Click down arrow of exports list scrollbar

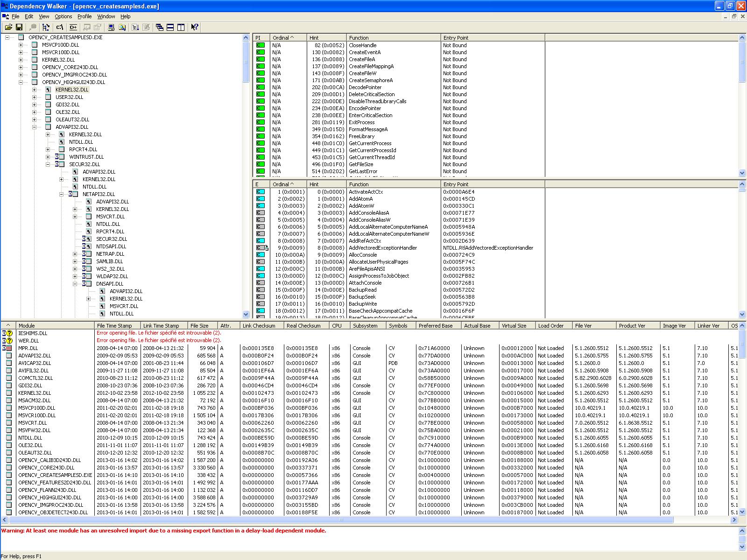[x=742, y=315]
